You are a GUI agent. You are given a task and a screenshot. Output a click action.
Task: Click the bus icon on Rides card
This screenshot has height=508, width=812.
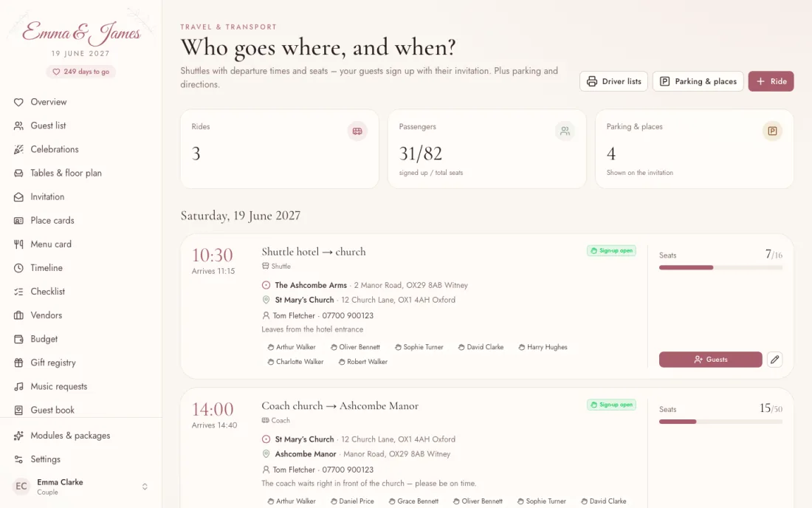click(x=357, y=131)
